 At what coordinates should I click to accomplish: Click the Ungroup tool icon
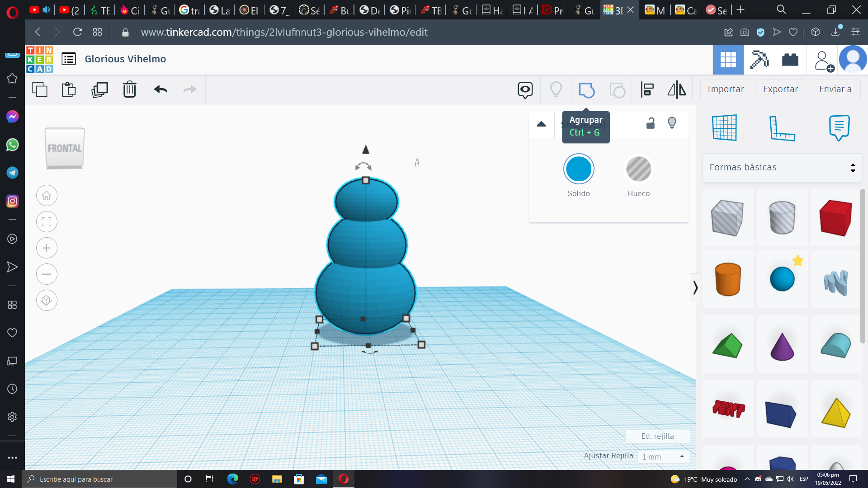tap(617, 90)
